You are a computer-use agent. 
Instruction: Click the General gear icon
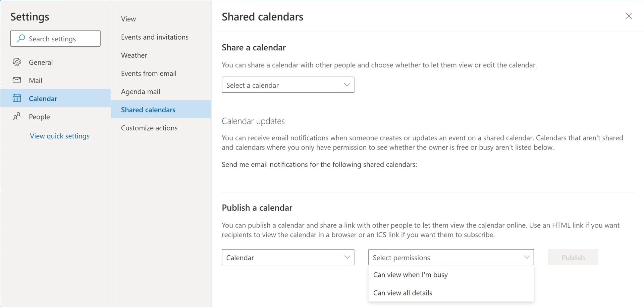[17, 62]
